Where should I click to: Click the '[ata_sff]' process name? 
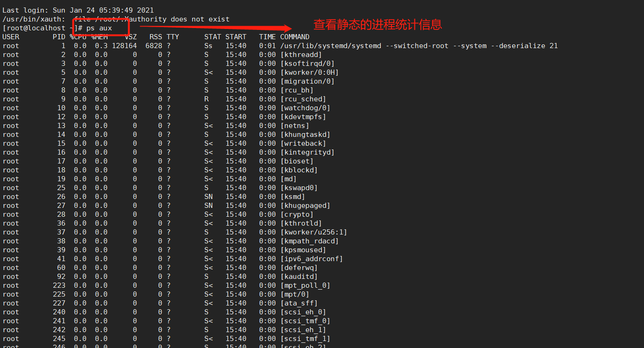[x=299, y=303]
